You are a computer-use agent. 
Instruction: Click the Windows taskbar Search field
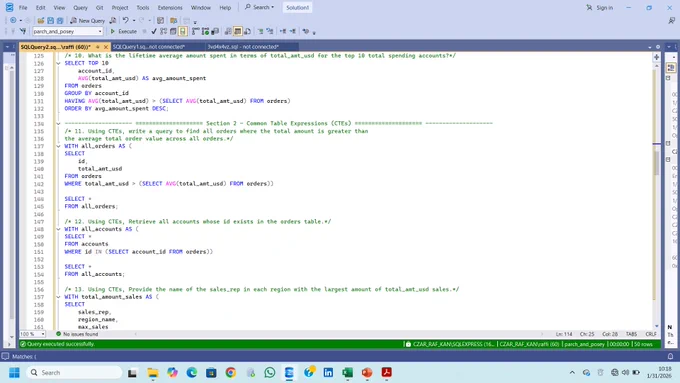tap(75, 373)
